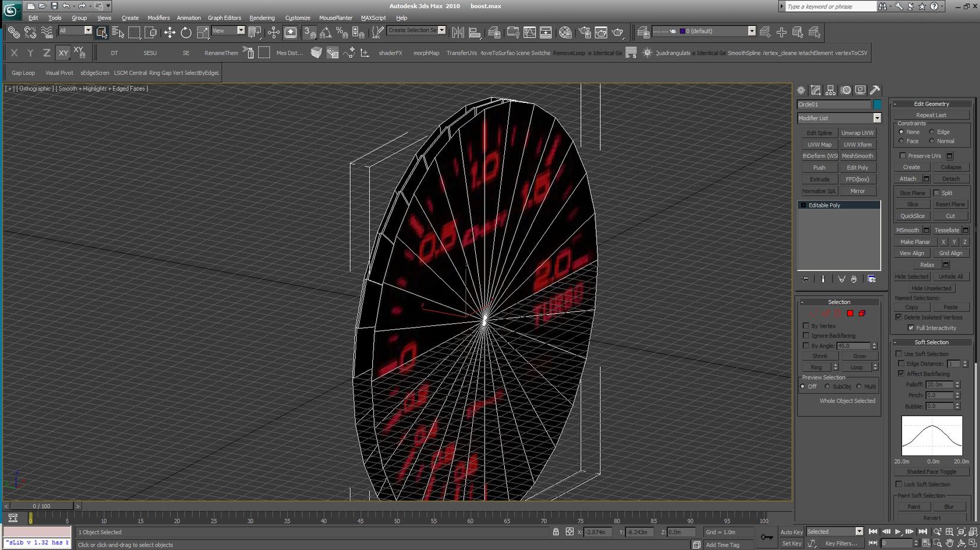Toggle the 3D Snaps icon
This screenshot has width=980, height=550.
[310, 32]
